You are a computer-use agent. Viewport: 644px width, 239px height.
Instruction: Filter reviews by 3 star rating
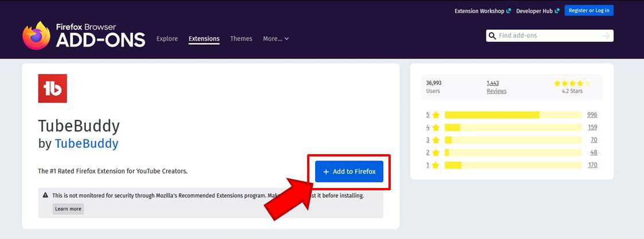(x=433, y=140)
